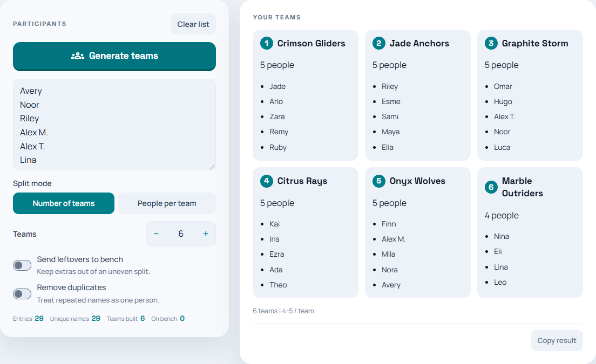The image size is (596, 364).
Task: Click Nina in Marble Outriders team
Action: (x=502, y=236)
